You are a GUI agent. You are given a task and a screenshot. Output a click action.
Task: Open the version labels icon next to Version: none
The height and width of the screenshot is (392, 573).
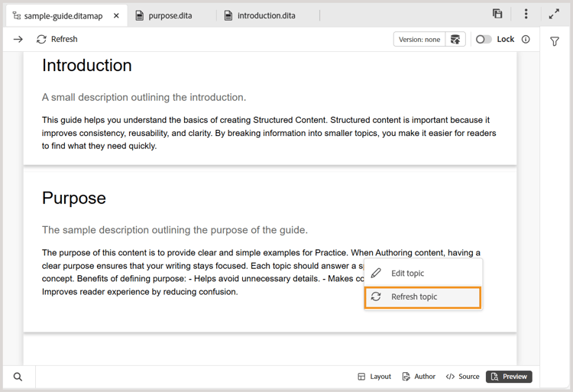pyautogui.click(x=455, y=40)
